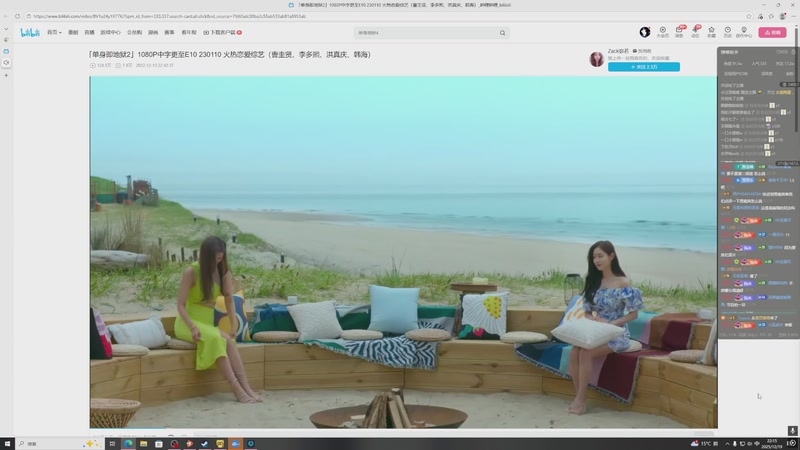Viewport: 800px width, 450px height.
Task: Click the Zack uploader name link
Action: 618,51
